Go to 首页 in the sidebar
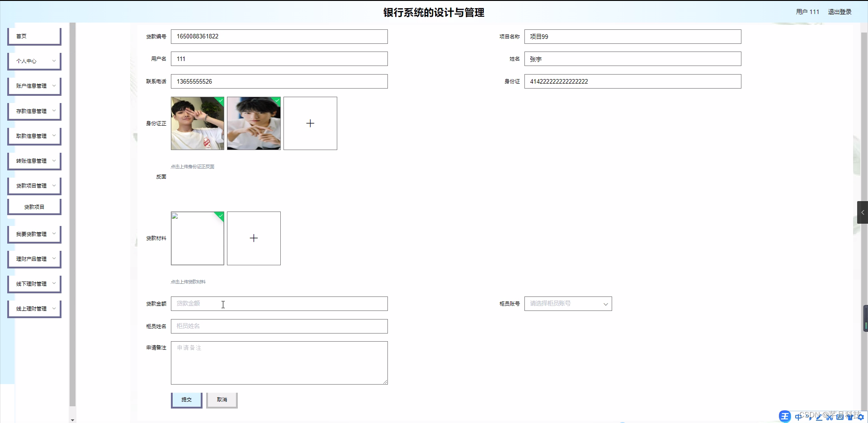The height and width of the screenshot is (423, 868). click(34, 36)
